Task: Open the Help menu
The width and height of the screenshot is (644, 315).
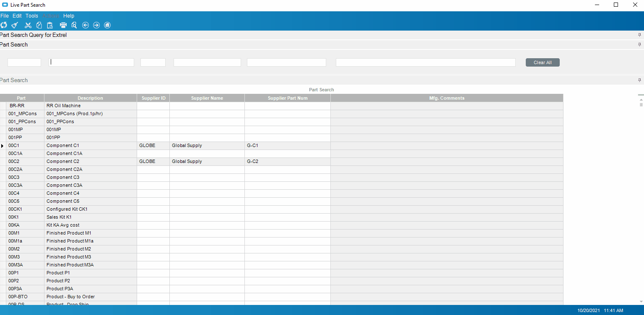Action: [x=68, y=15]
